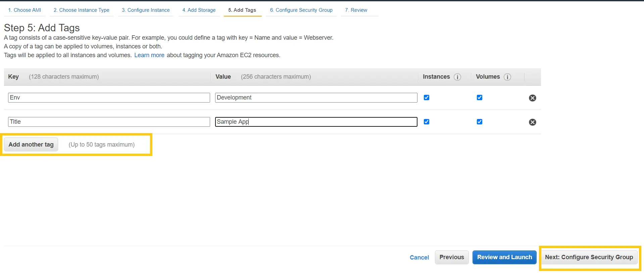This screenshot has height=273, width=644.
Task: Edit the Development value field
Action: click(x=316, y=97)
